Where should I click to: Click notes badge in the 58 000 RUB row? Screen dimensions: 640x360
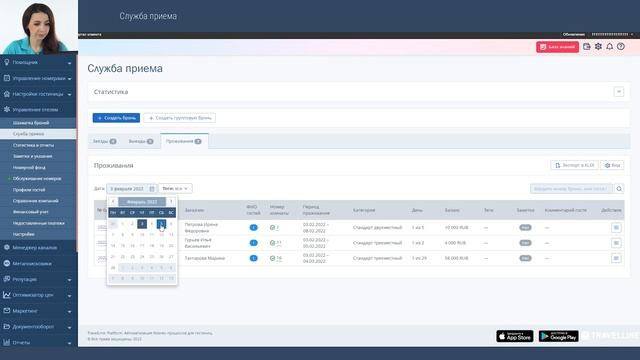pos(525,258)
